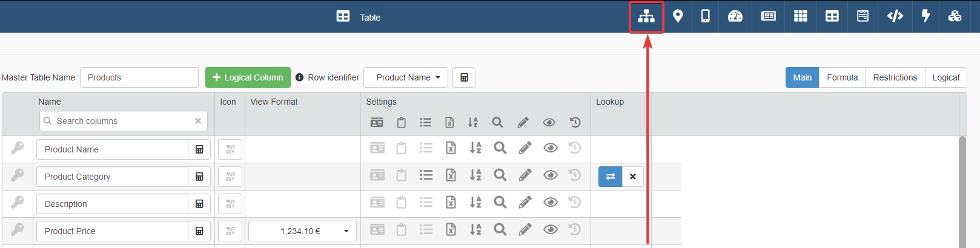Open the hierarchy diagram icon in header
This screenshot has height=248, width=980.
pos(646,16)
